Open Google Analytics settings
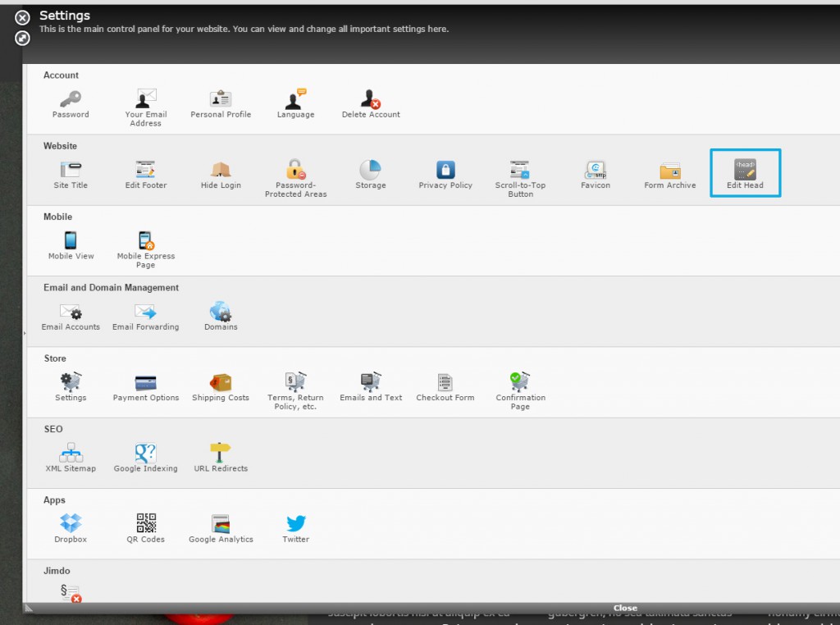The width and height of the screenshot is (840, 625). click(x=221, y=524)
